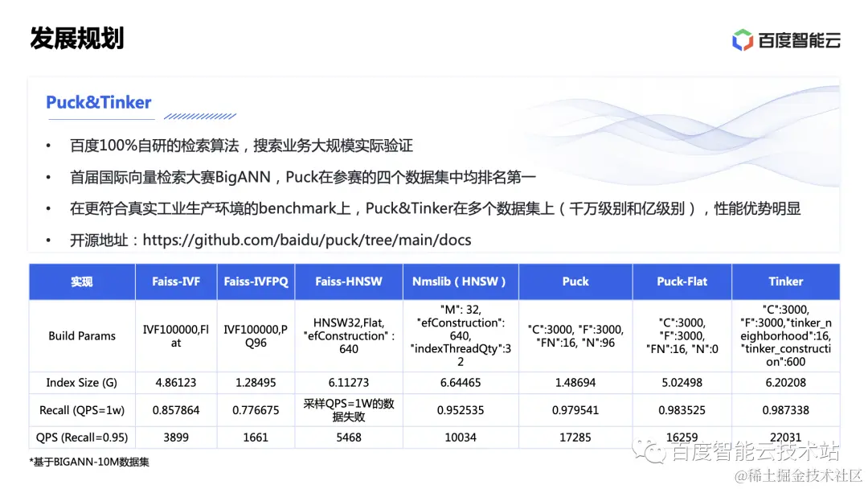The image size is (868, 489).
Task: Select QPS value 5468
Action: 349,438
